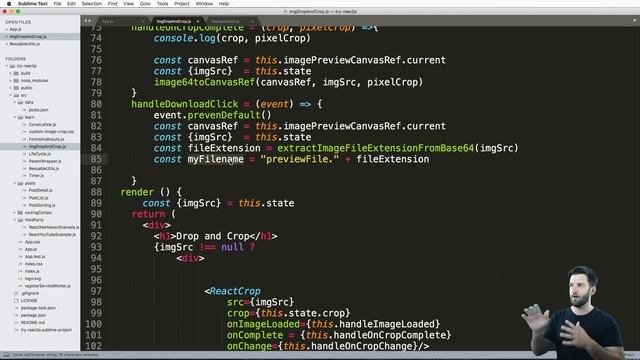Click the LICENSE file icon

16,301
